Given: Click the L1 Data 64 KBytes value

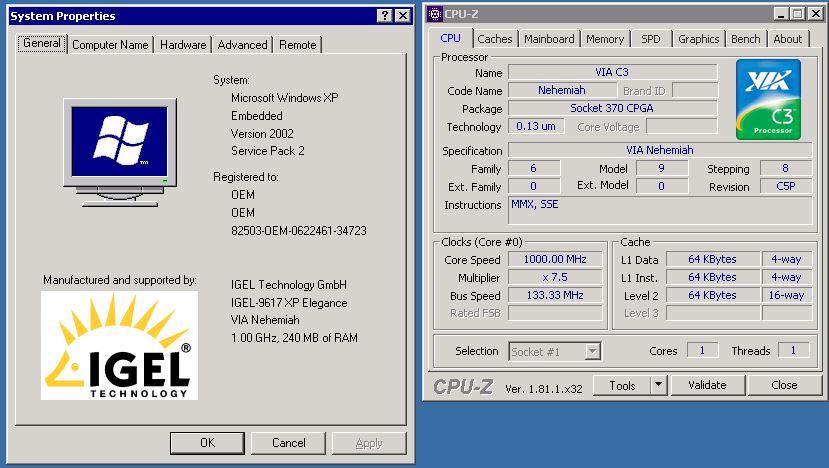Looking at the screenshot, I should [712, 259].
